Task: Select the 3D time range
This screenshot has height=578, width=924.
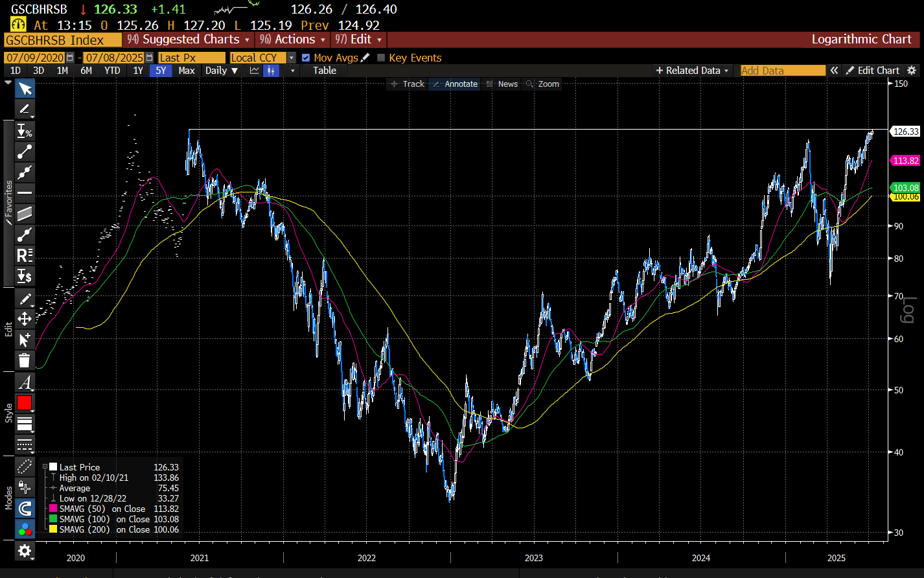Action: 39,71
